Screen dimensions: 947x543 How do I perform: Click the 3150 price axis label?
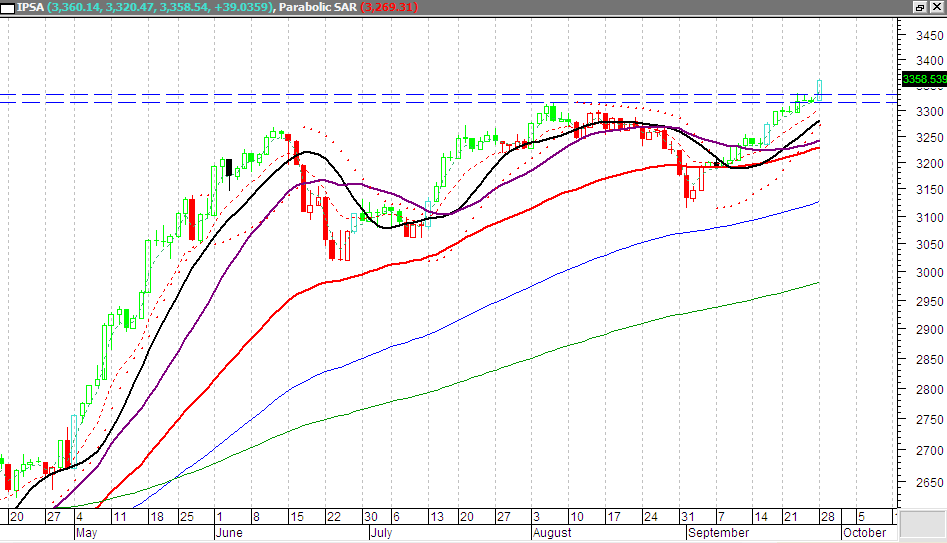pos(929,190)
